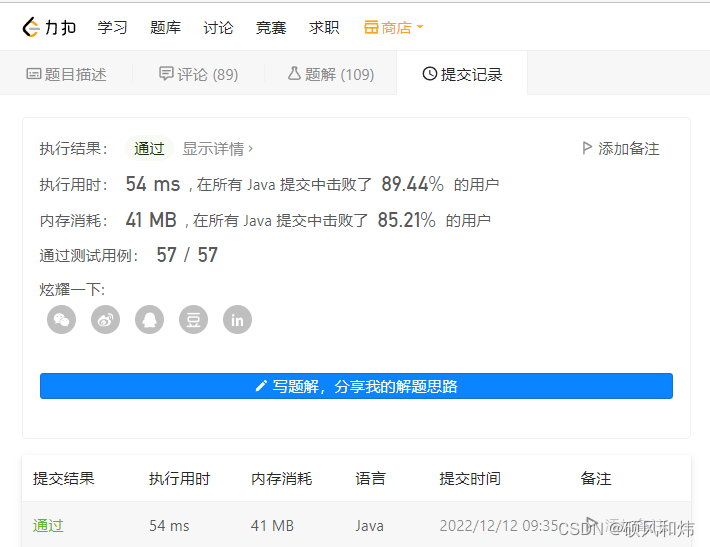Open the 学习 menu
This screenshot has height=547, width=710.
tap(112, 28)
